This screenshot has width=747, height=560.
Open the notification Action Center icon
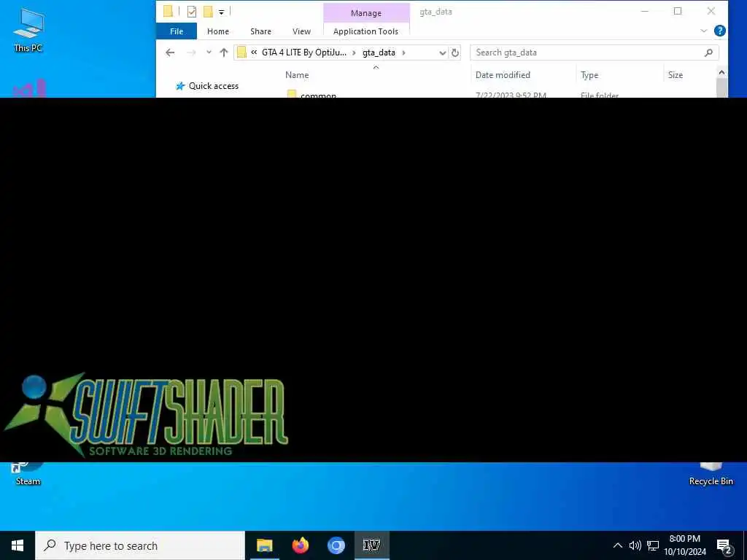point(724,546)
